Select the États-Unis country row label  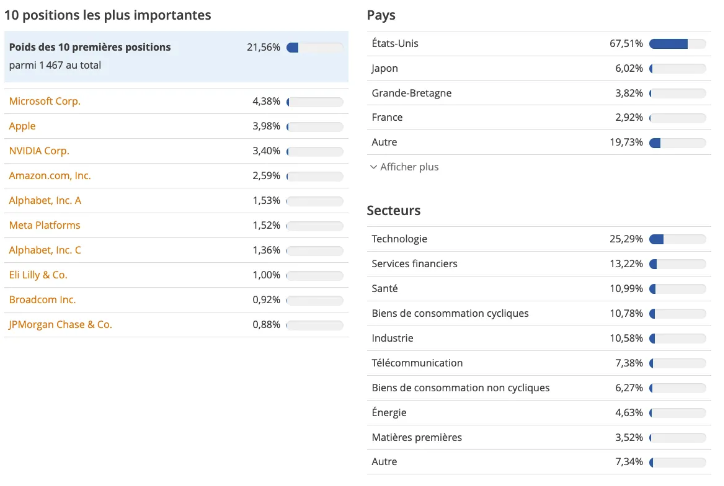click(x=395, y=43)
